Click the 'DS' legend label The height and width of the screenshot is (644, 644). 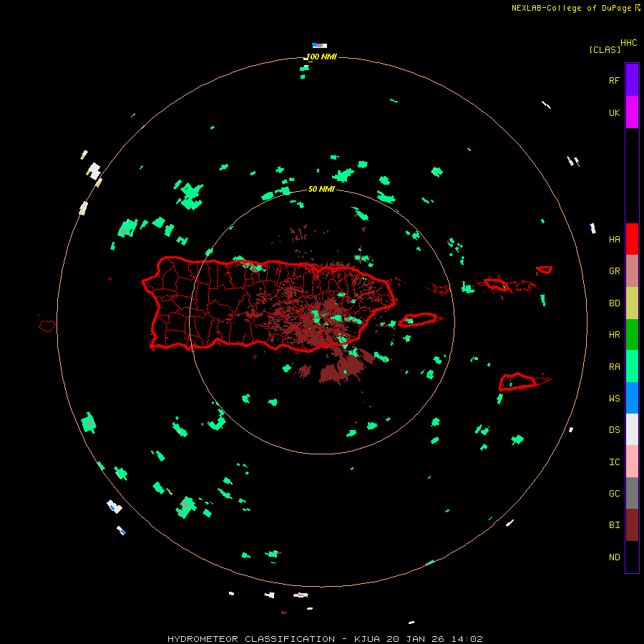tap(614, 430)
